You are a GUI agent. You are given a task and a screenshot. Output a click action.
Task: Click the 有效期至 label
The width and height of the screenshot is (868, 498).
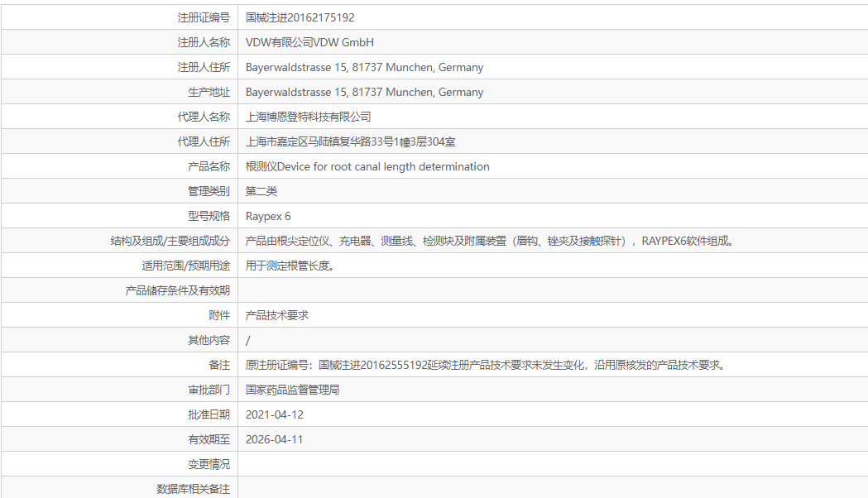point(209,439)
